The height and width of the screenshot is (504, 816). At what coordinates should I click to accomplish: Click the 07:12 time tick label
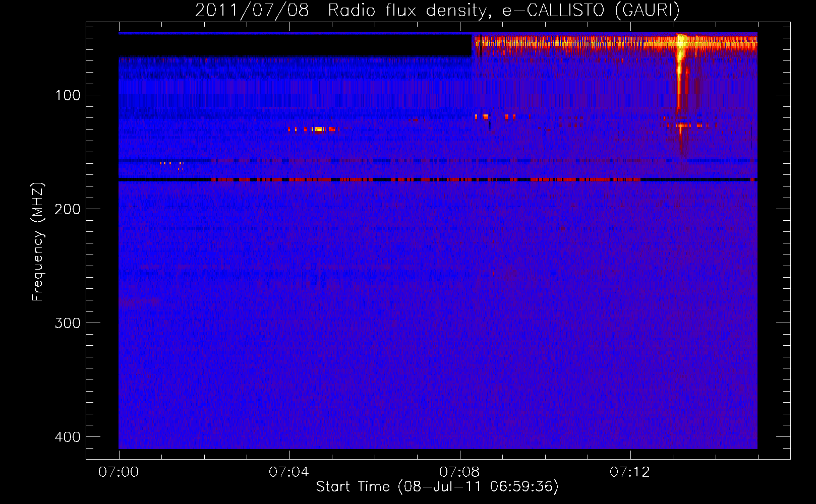[x=629, y=472]
